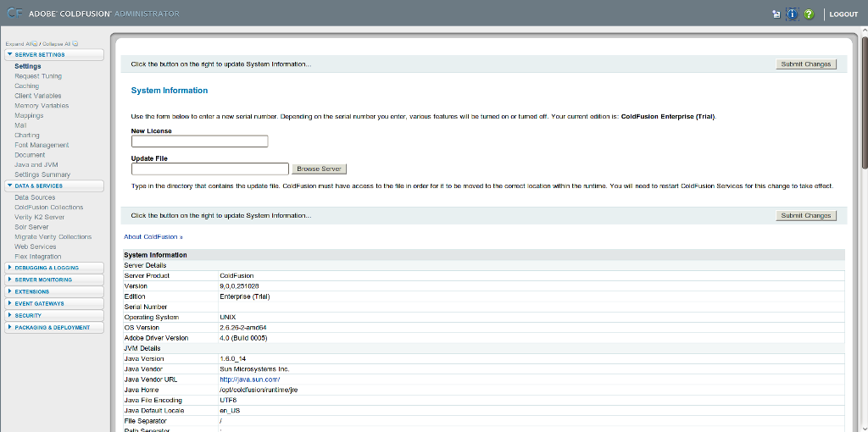This screenshot has width=868, height=432.
Task: Go to Verity K2 Server
Action: click(x=39, y=218)
